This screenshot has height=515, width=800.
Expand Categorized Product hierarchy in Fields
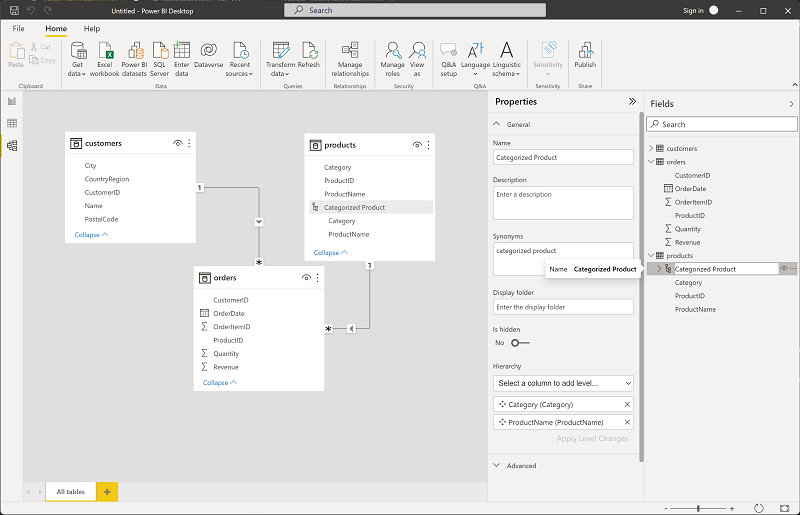659,269
